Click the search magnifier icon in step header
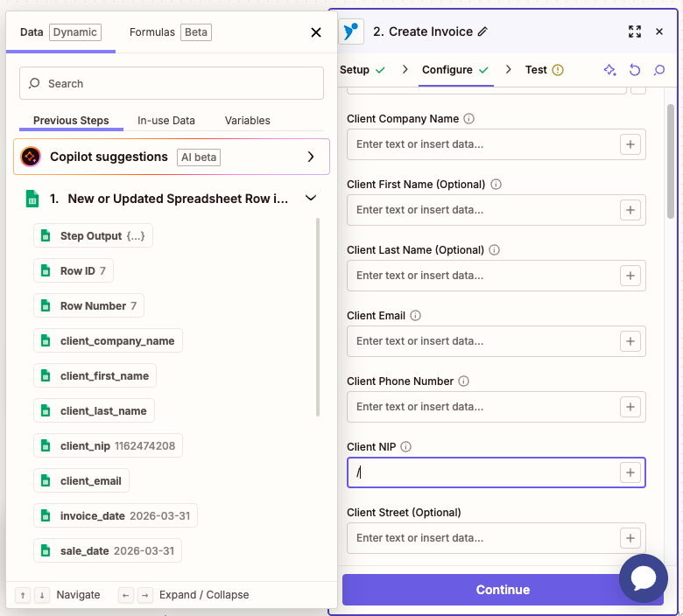Screen dimensions: 683x616 coord(659,70)
